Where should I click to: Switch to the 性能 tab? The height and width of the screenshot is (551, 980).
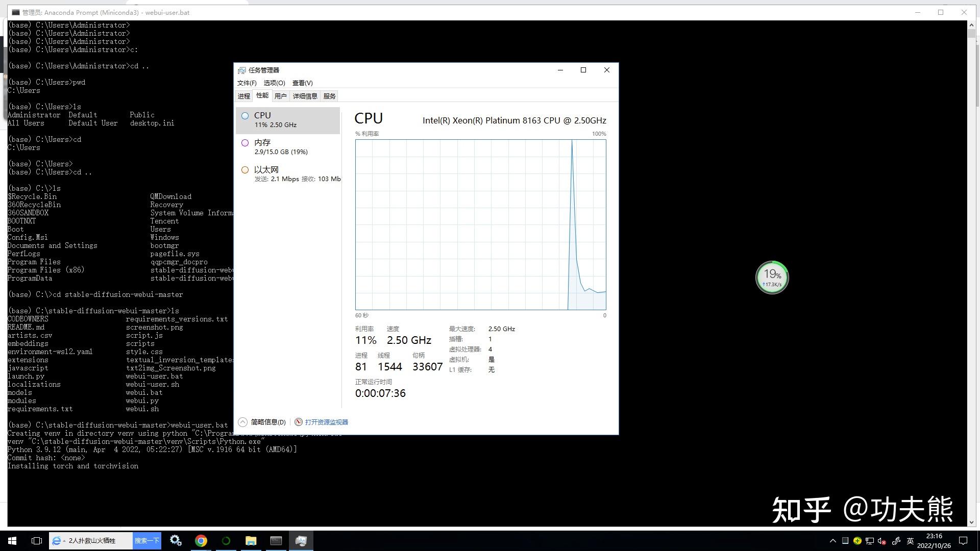(x=262, y=95)
